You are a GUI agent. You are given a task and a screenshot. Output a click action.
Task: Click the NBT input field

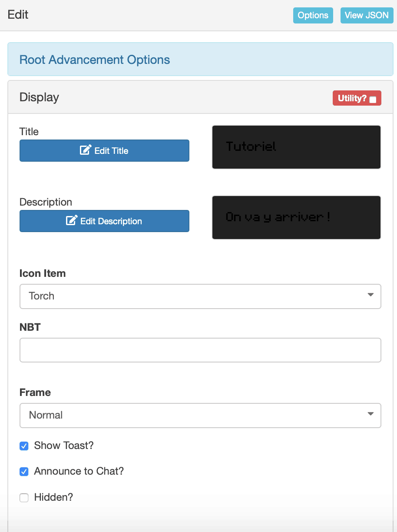coord(200,350)
